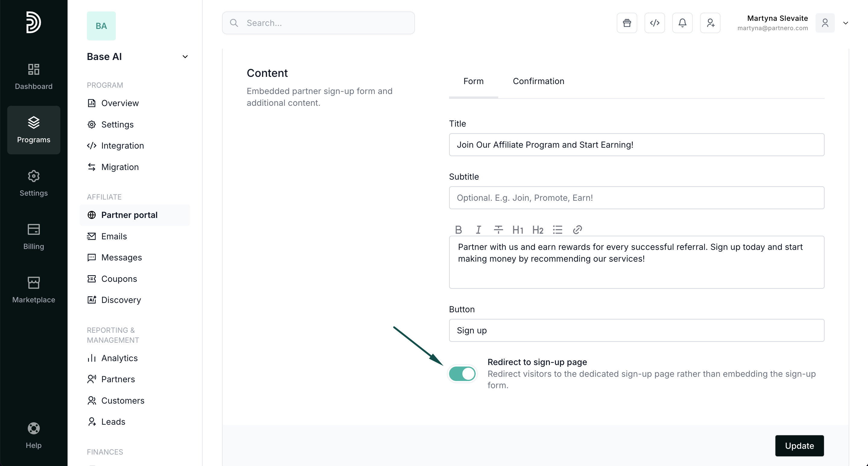
Task: Go to Marketplace in main sidebar
Action: 33,290
